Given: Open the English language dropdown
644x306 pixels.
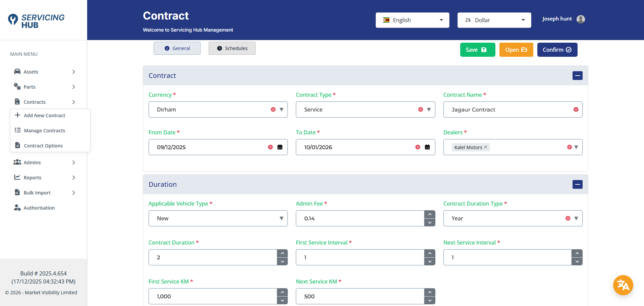Looking at the screenshot, I should click(x=412, y=20).
